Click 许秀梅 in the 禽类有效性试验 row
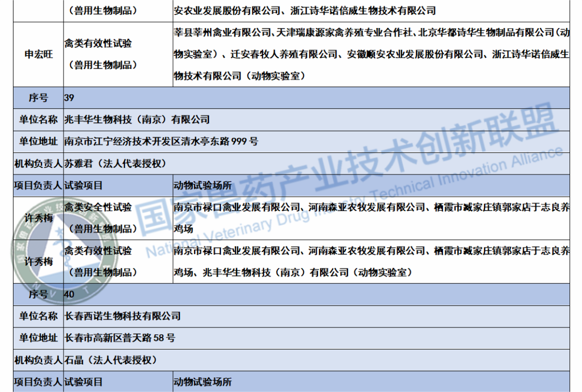 tap(39, 262)
